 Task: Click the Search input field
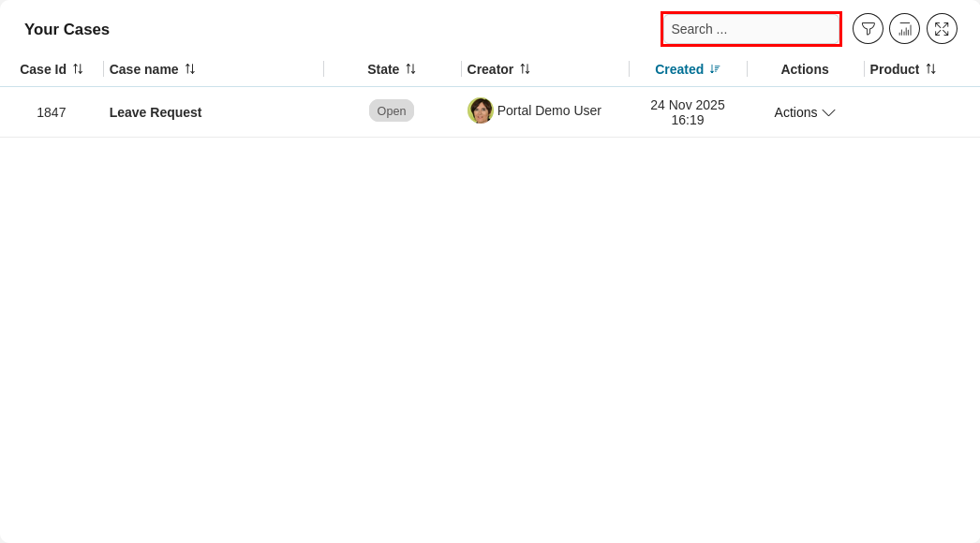750,29
